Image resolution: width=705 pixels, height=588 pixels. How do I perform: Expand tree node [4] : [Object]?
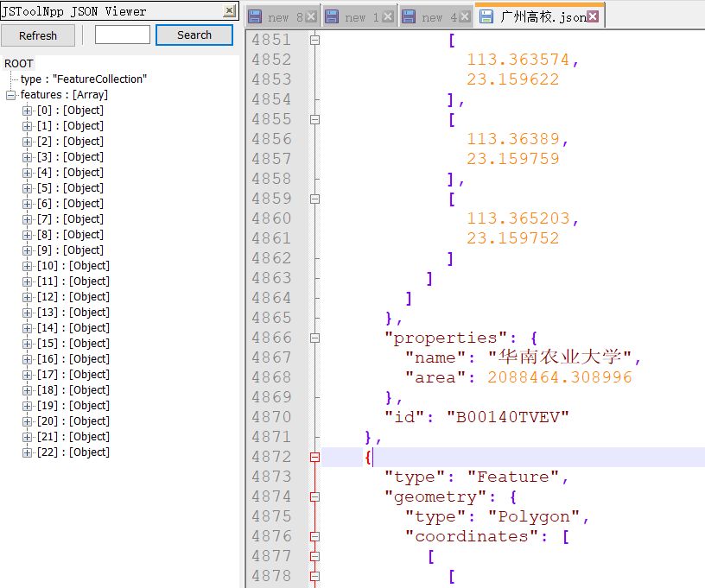pyautogui.click(x=27, y=173)
